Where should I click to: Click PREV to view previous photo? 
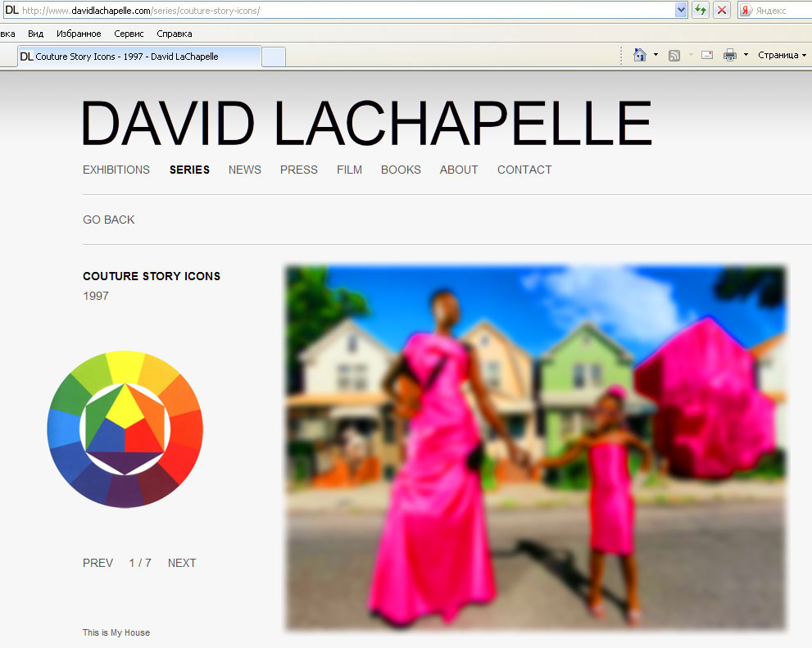[98, 563]
